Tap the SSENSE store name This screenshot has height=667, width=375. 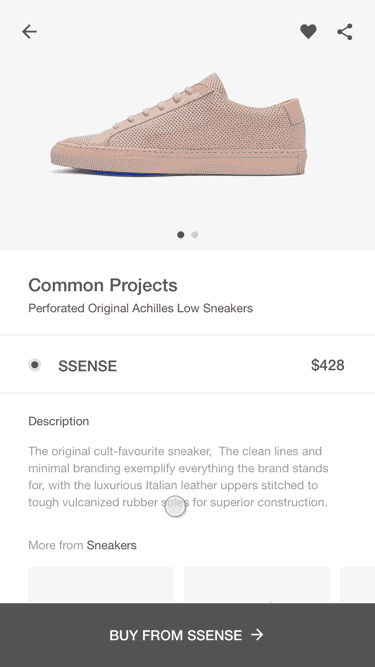88,366
